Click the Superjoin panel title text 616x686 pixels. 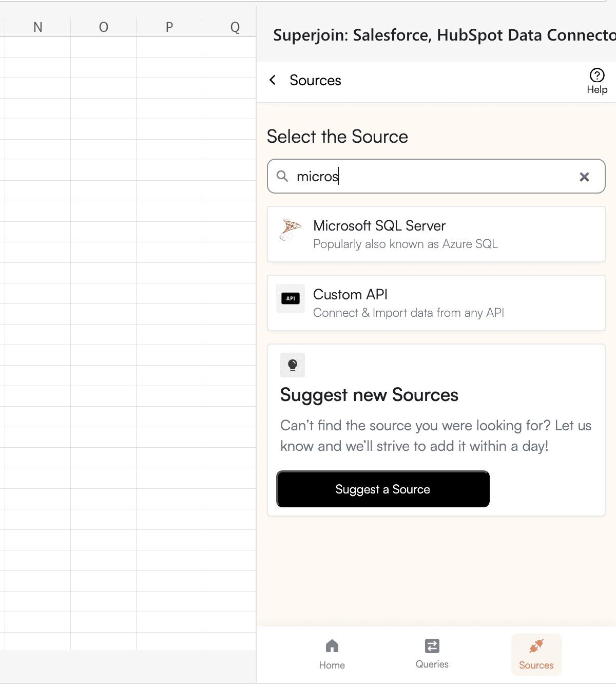[445, 35]
